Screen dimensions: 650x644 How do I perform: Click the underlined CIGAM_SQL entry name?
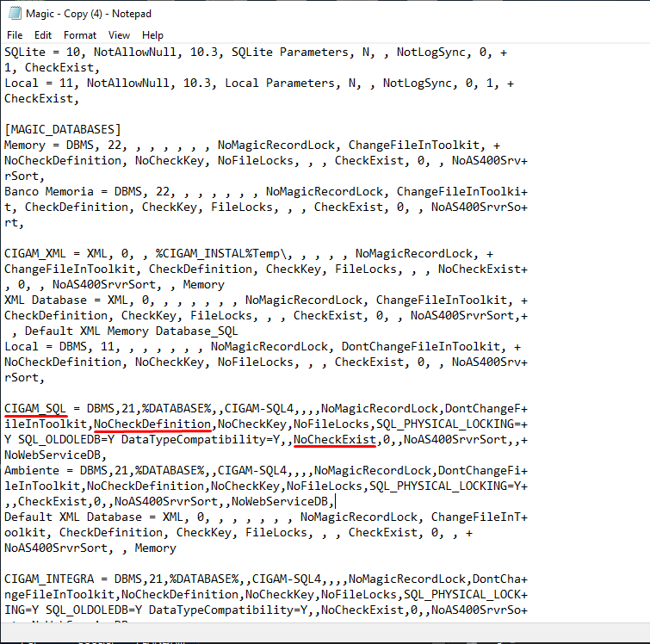tap(35, 408)
